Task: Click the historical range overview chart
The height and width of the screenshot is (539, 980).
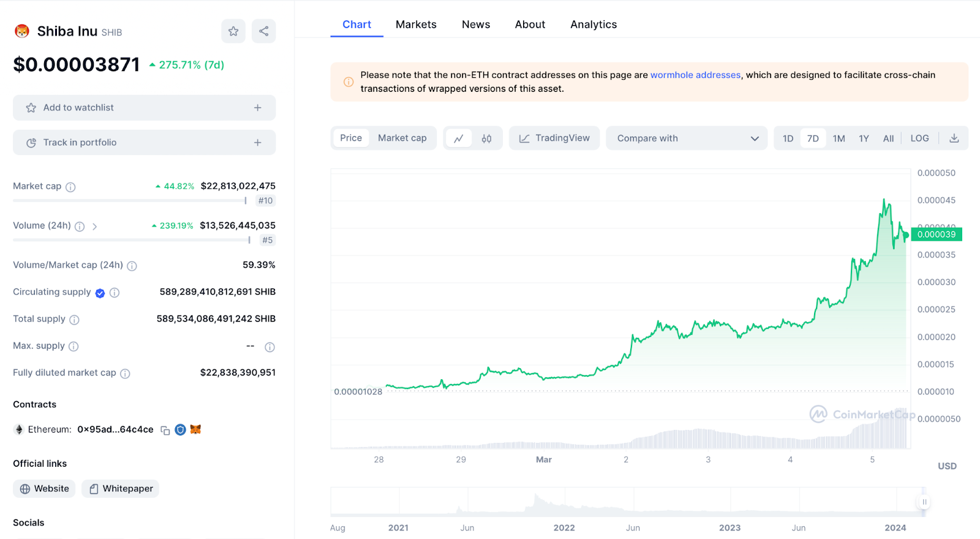Action: [628, 502]
